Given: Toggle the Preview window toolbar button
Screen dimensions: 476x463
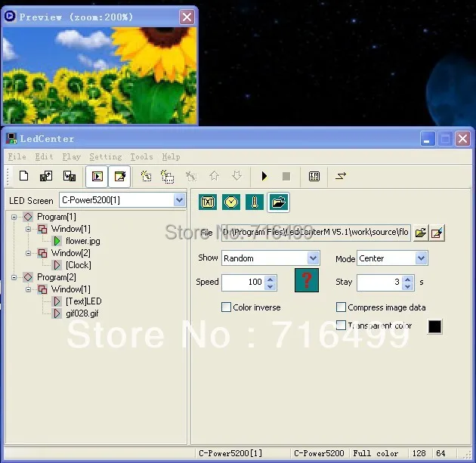Looking at the screenshot, I should pos(97,176).
